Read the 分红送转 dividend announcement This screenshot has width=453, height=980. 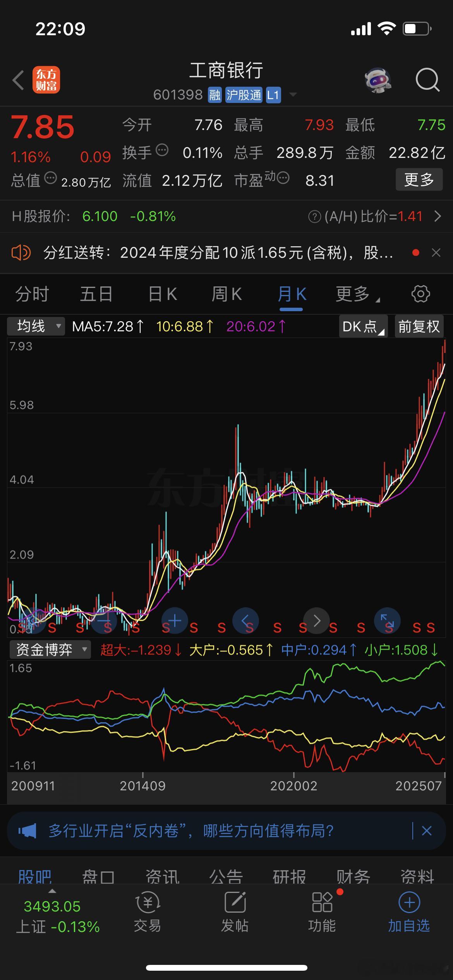[x=219, y=253]
